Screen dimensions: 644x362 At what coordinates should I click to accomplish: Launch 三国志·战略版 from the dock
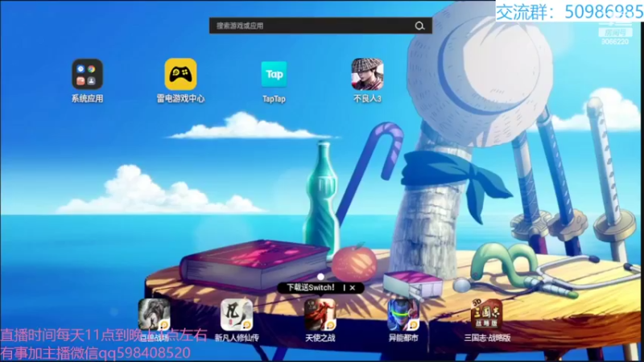[x=487, y=315]
